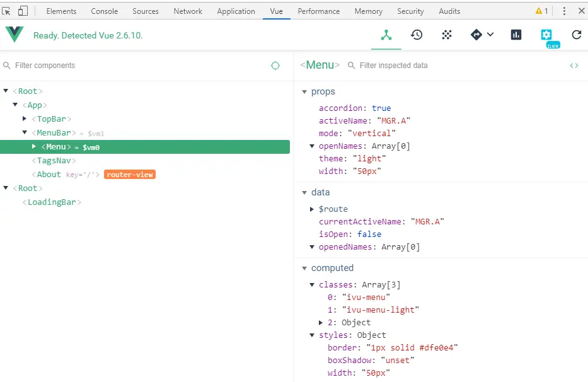Screen dimensions: 588x382
Task: Toggle the device toolbar icon
Action: pyautogui.click(x=23, y=11)
